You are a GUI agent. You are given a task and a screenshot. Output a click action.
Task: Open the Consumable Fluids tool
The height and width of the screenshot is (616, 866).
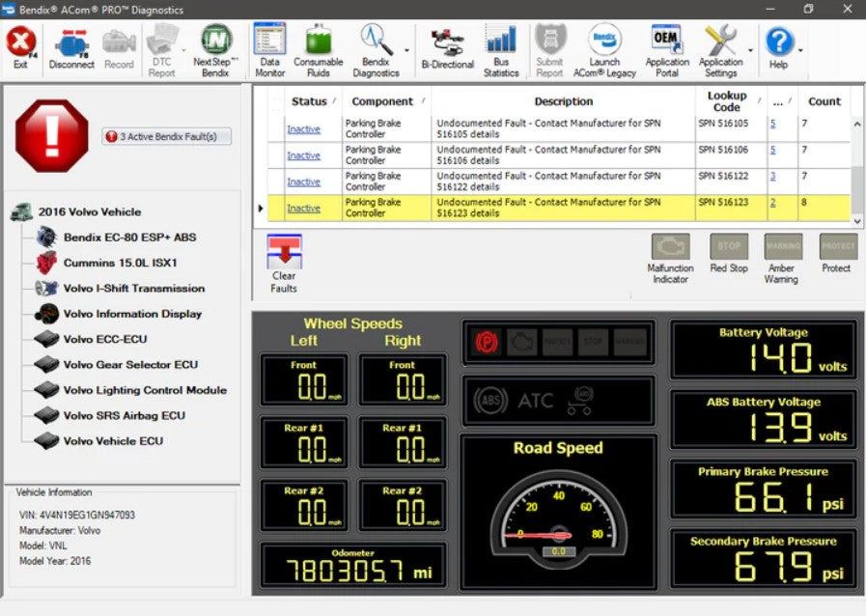click(319, 46)
